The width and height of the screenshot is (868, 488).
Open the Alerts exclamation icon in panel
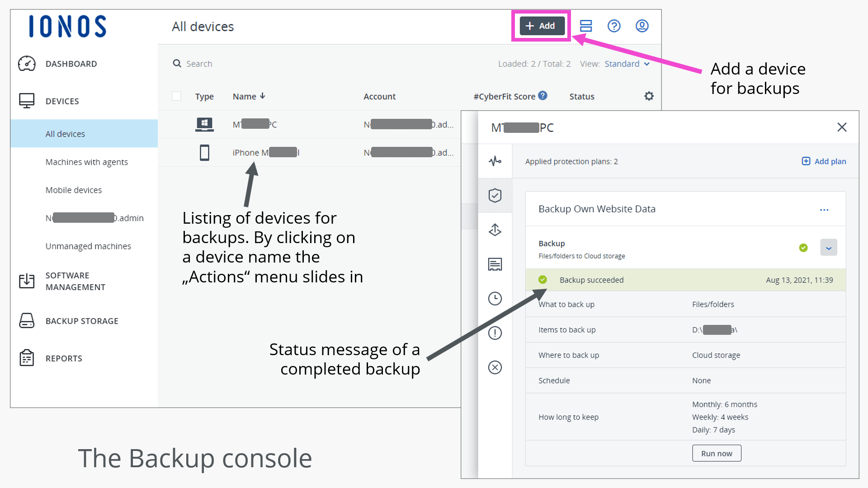click(495, 333)
